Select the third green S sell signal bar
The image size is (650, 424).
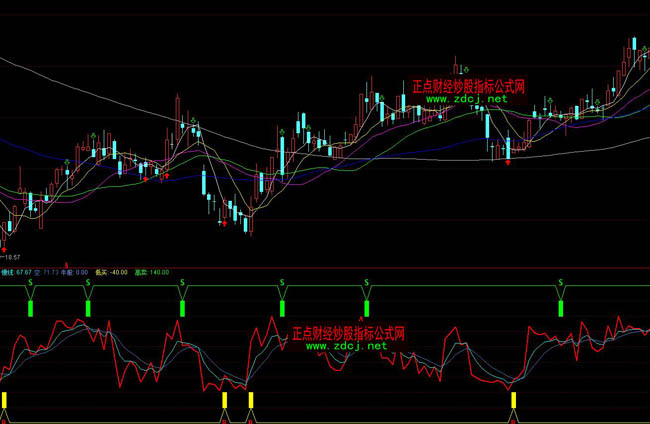point(183,308)
